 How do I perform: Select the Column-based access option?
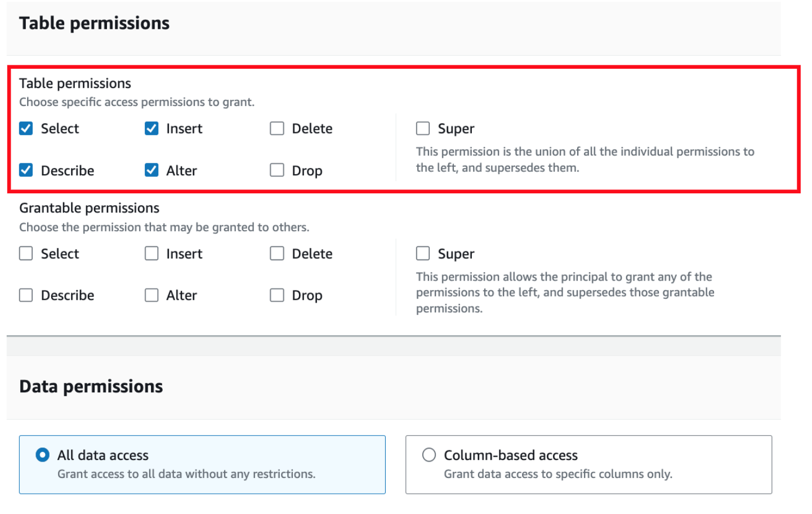click(430, 455)
